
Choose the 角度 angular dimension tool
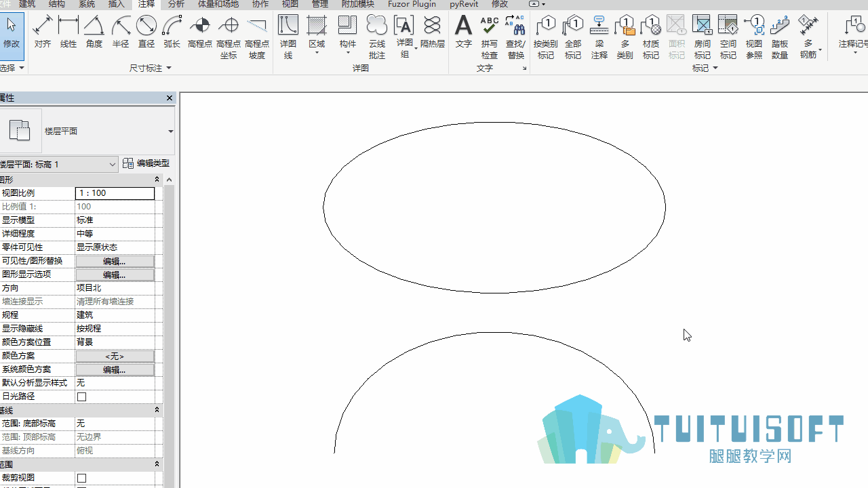tap(94, 32)
